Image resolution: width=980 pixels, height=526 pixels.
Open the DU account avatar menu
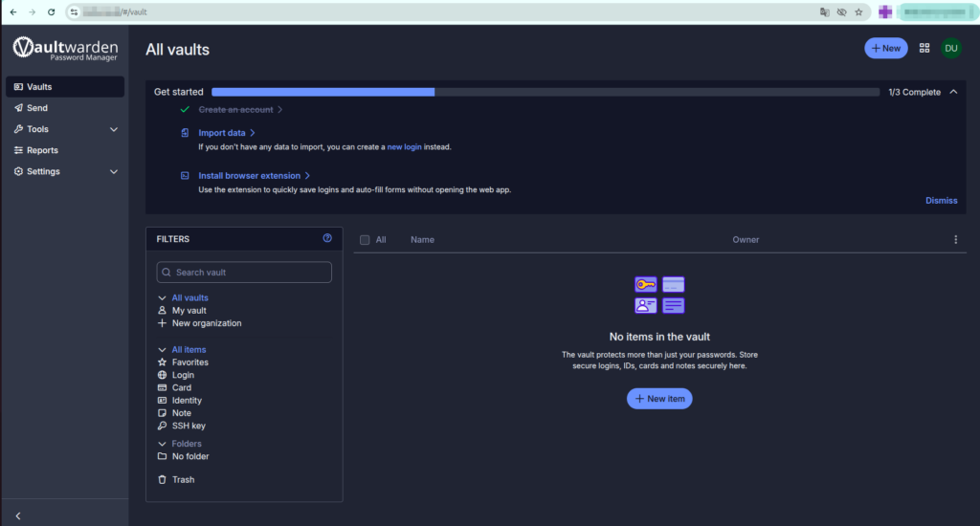pos(950,48)
